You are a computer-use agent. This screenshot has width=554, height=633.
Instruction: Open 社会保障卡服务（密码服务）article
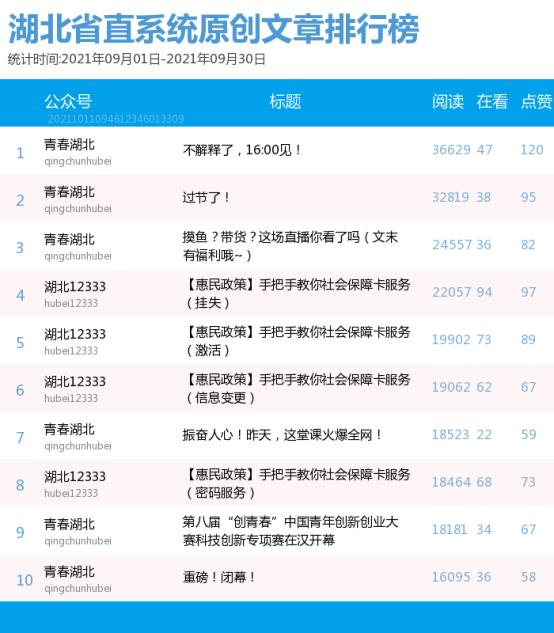point(297,483)
